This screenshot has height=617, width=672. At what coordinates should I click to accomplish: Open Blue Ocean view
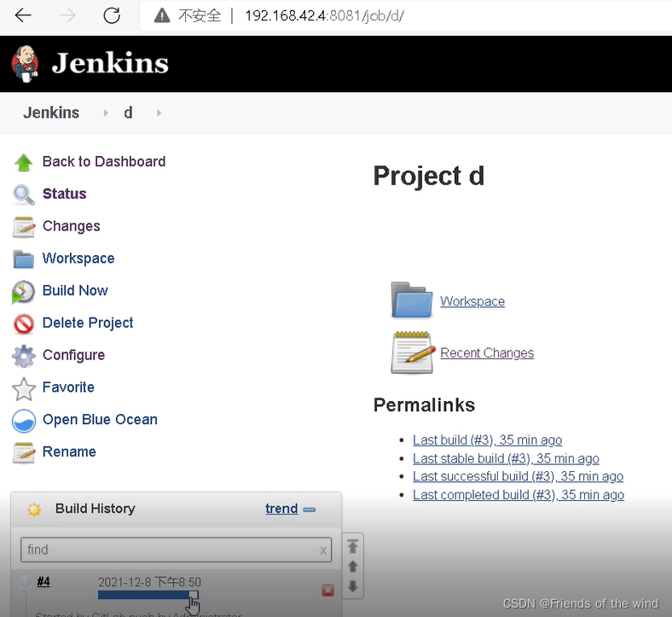100,419
